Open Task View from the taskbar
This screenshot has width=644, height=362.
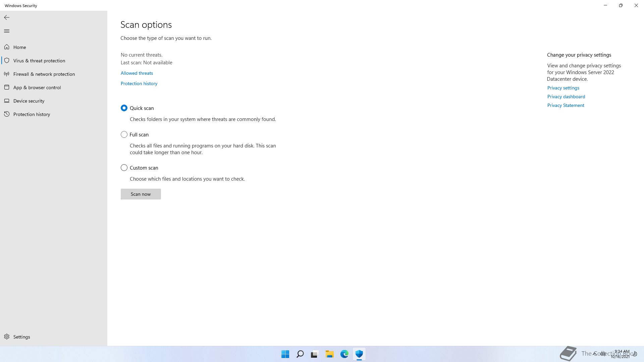pos(315,354)
